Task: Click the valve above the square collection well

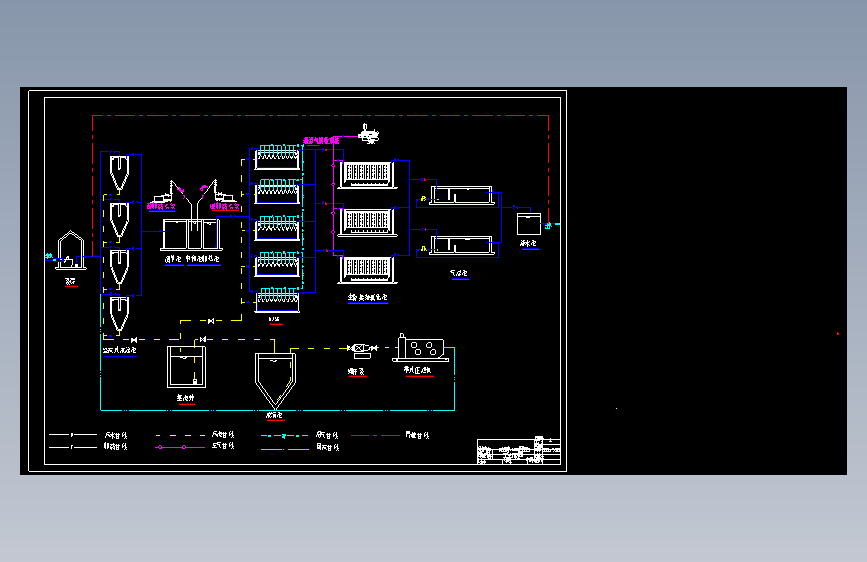Action: click(x=203, y=339)
